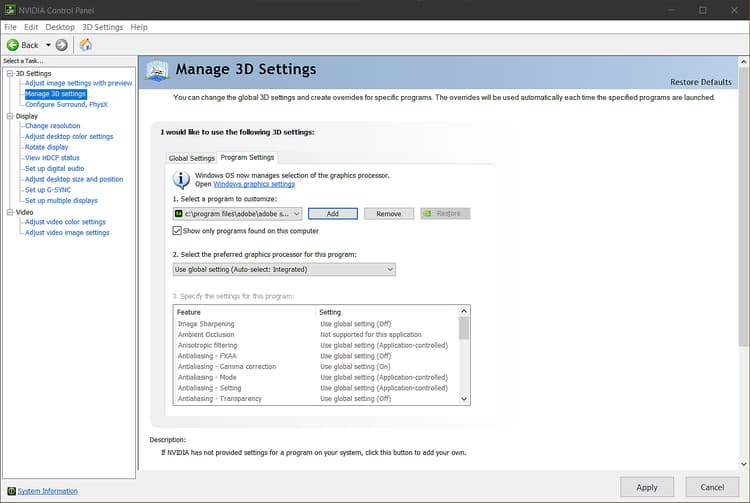Click the Windows graphics settings link
Image resolution: width=750 pixels, height=503 pixels.
click(x=254, y=184)
